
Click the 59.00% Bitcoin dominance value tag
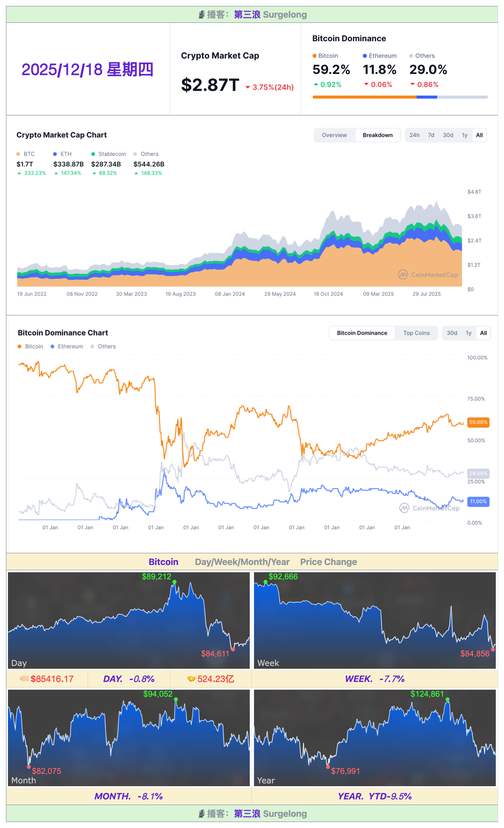(478, 422)
